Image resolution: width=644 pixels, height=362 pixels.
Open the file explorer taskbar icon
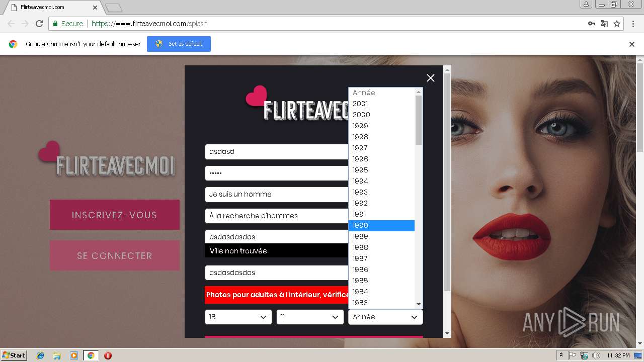[x=57, y=355]
